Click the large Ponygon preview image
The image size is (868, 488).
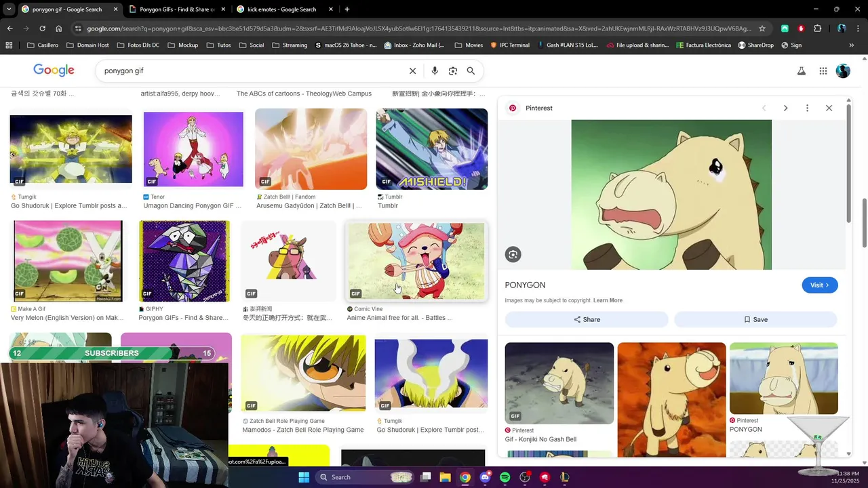pos(671,195)
